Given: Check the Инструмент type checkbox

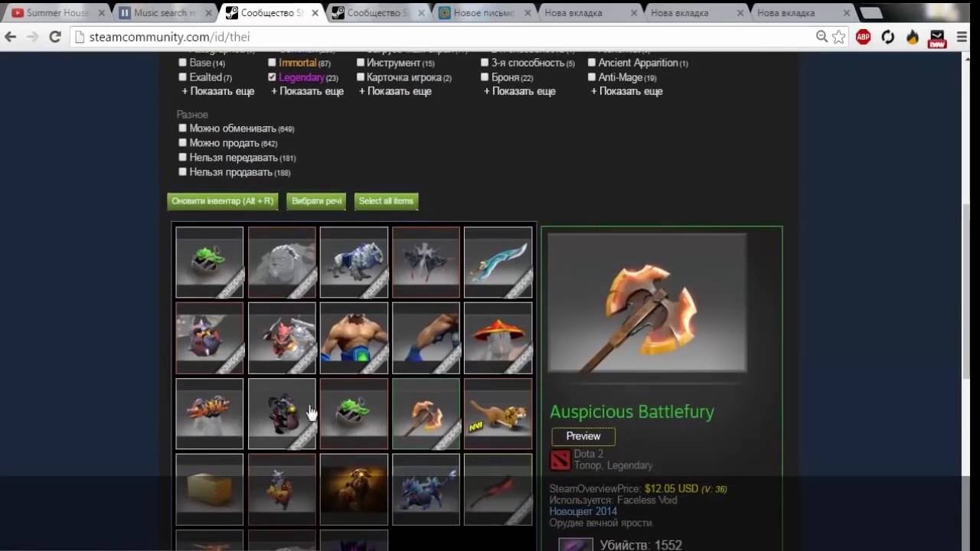Looking at the screenshot, I should tap(361, 63).
